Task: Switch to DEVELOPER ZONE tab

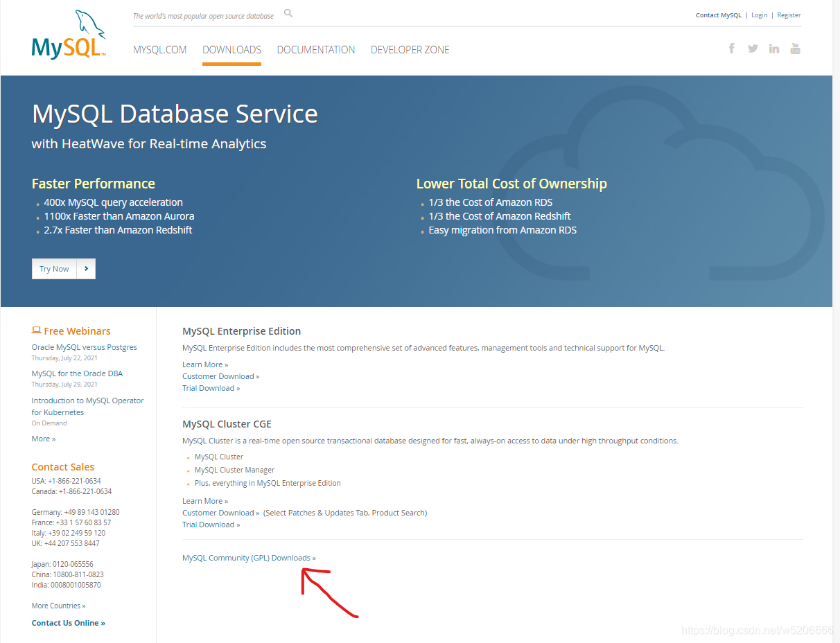Action: point(410,50)
